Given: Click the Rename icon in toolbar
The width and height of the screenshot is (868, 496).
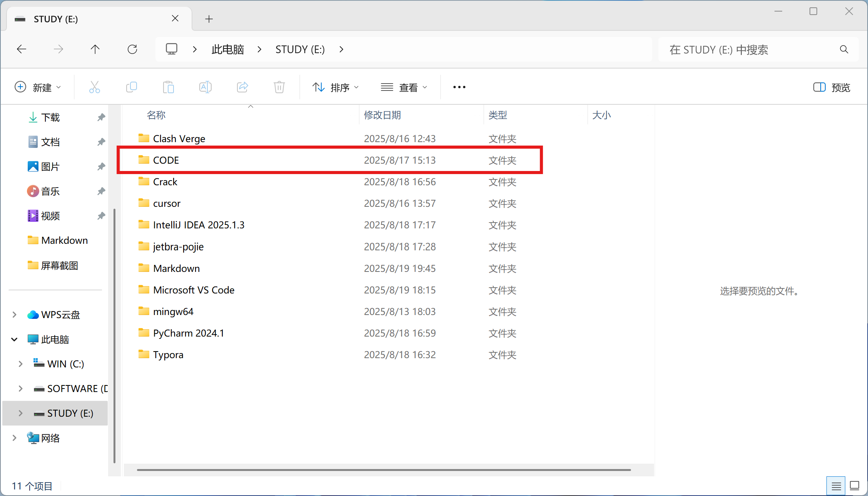Looking at the screenshot, I should click(x=205, y=87).
